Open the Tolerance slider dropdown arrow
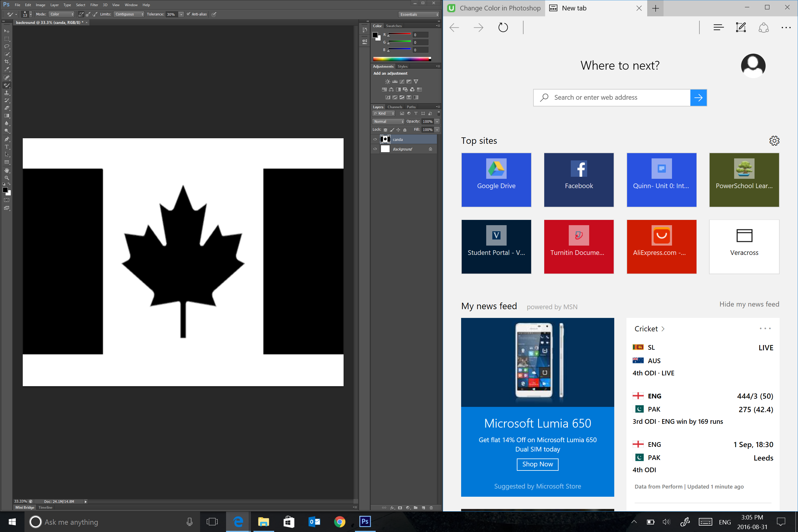 (181, 14)
